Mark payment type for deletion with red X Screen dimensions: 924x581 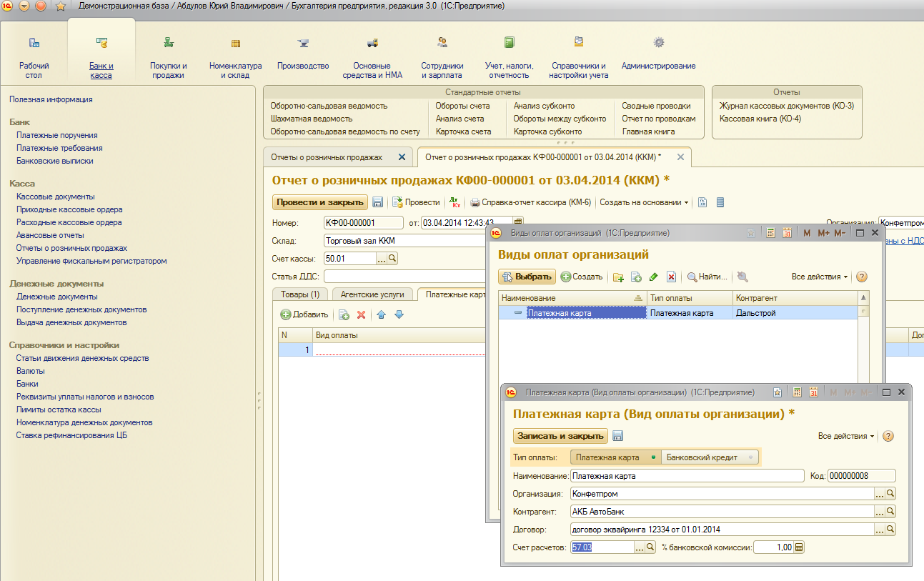(671, 277)
